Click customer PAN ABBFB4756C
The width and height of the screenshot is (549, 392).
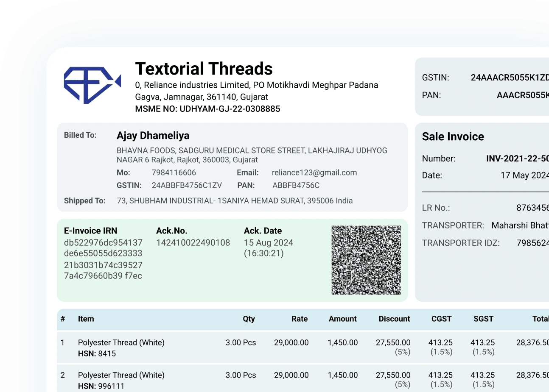click(x=296, y=185)
